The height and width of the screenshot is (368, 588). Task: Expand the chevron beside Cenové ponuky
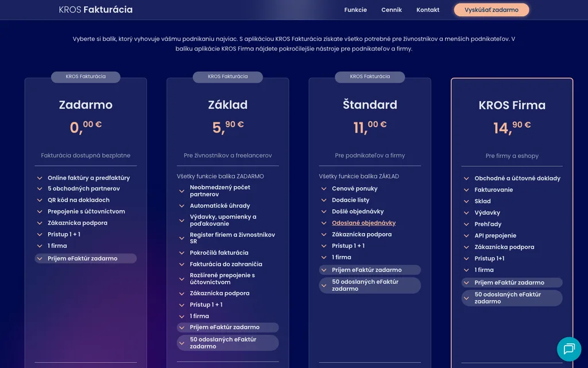click(324, 189)
